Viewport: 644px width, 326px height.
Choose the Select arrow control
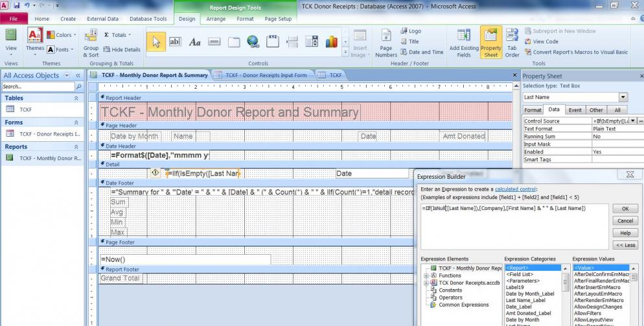156,41
